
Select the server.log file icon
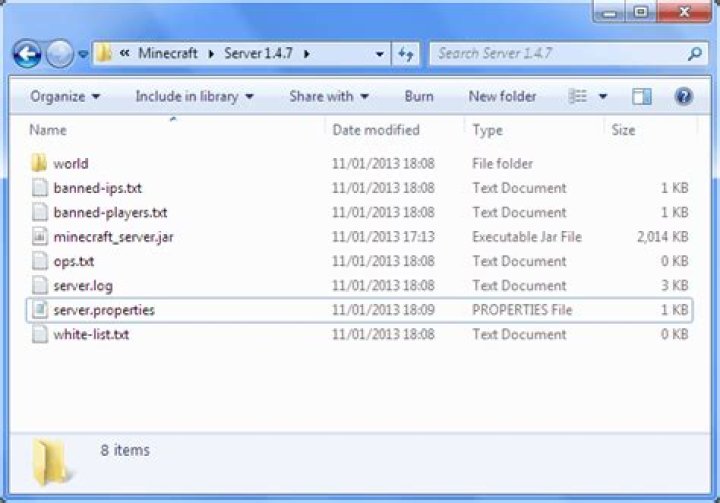(x=39, y=285)
